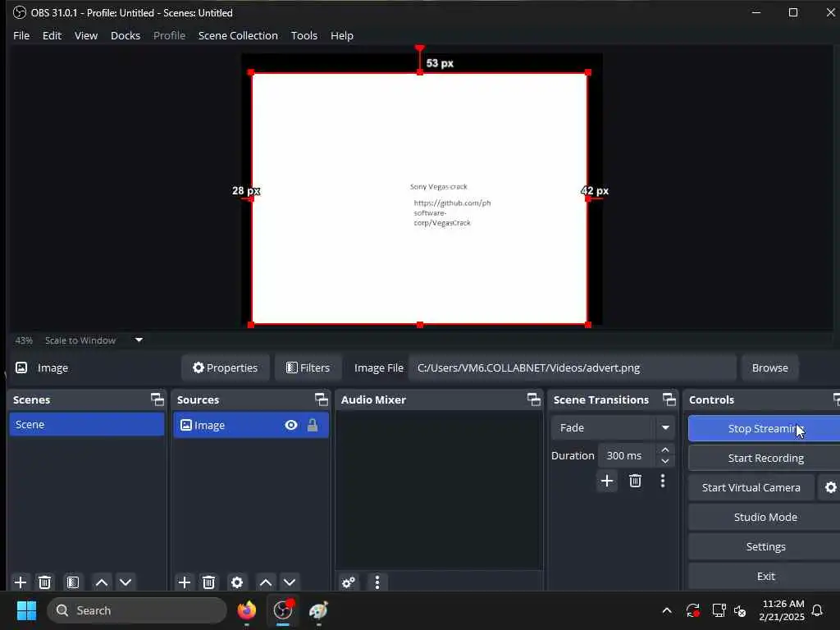Open source properties gear in Sources dock

click(237, 582)
